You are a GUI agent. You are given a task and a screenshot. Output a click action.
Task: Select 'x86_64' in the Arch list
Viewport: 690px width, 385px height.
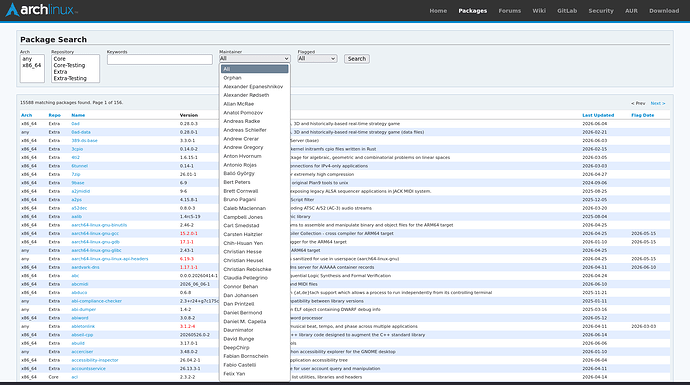(32, 65)
